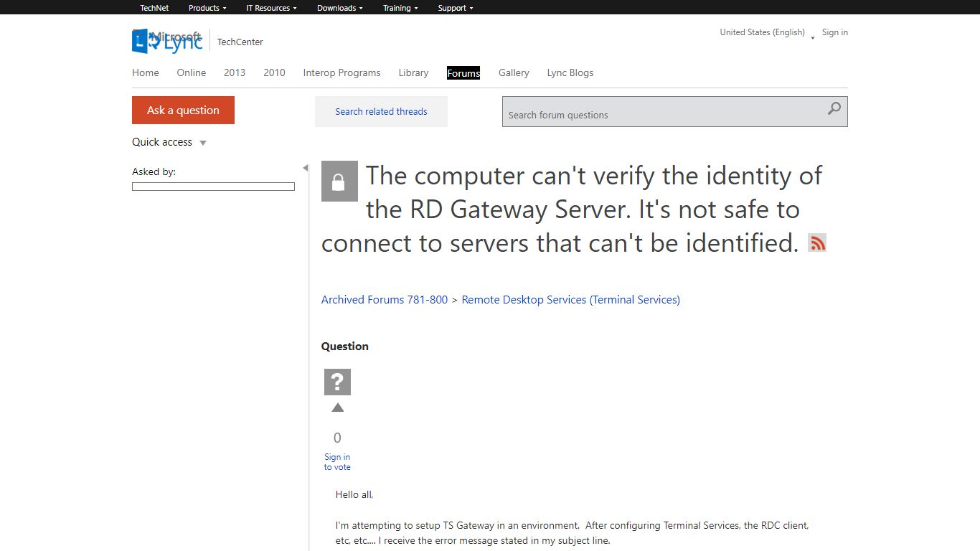This screenshot has height=551, width=980.
Task: Open the Products dropdown menu
Action: (x=207, y=8)
